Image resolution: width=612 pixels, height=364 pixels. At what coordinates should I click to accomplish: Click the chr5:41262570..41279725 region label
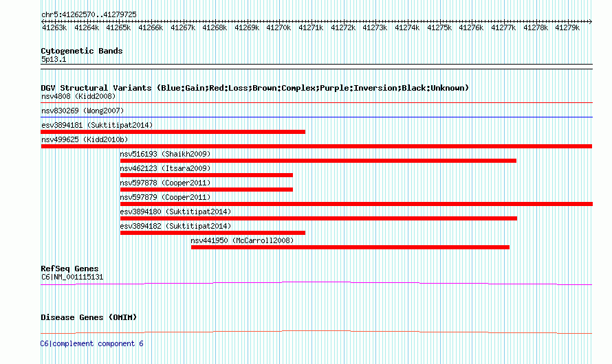89,15
